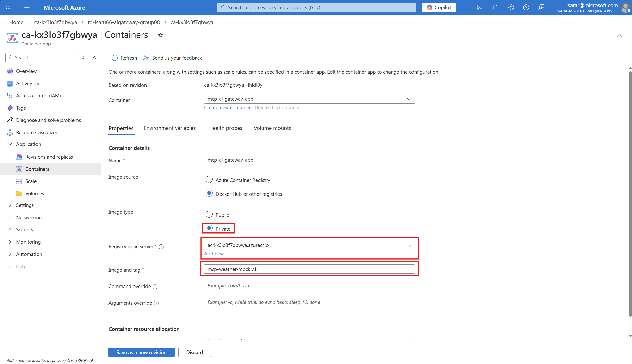Click the Registry login server info icon
Screen dimensions: 632x364
tap(161, 247)
